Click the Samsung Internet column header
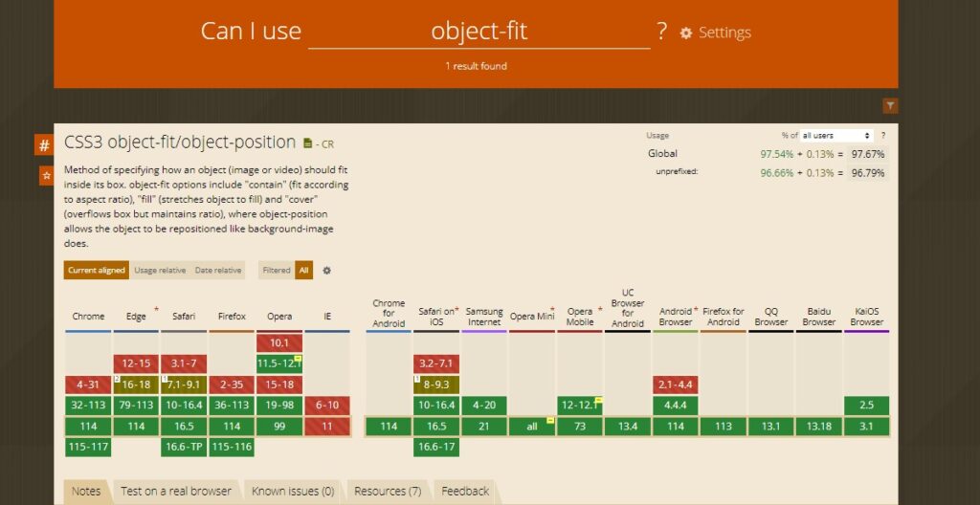This screenshot has width=980, height=505. pyautogui.click(x=484, y=317)
